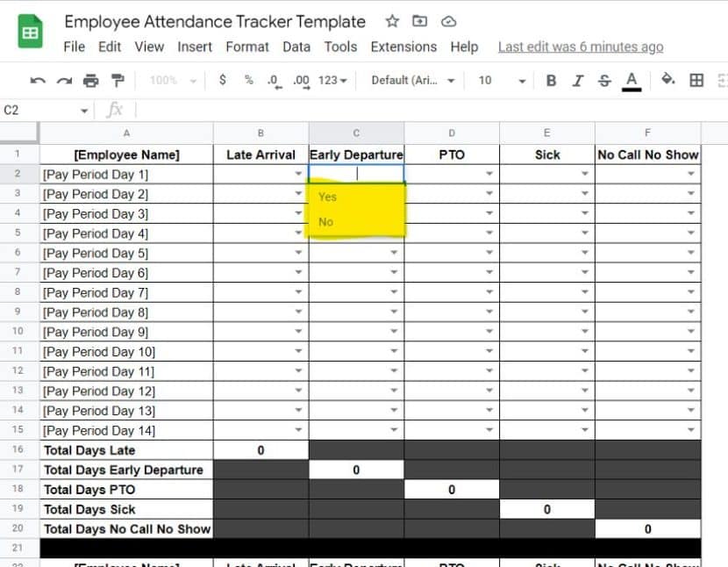Toggle bold formatting
The height and width of the screenshot is (567, 728).
551,80
